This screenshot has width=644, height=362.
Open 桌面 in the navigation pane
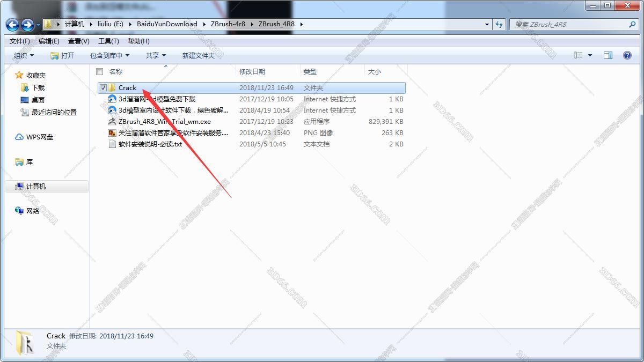(33, 100)
